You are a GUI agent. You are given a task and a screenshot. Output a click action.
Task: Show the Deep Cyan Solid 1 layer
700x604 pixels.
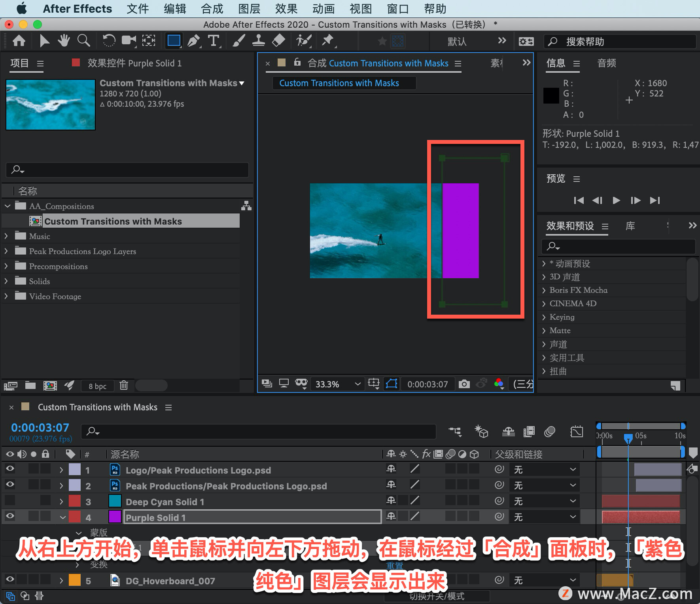[10, 500]
